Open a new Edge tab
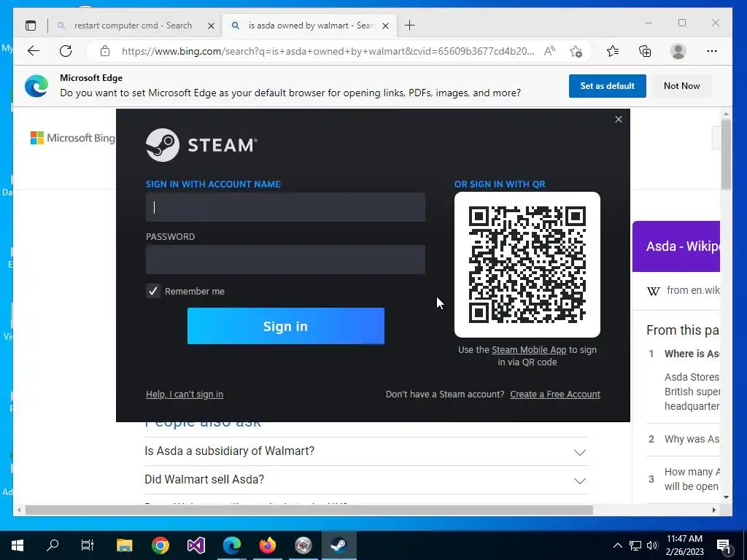Image resolution: width=747 pixels, height=560 pixels. [410, 26]
